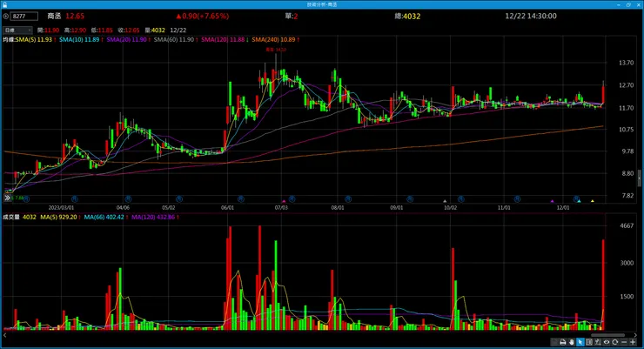Open the 日線 period dropdown
The height and width of the screenshot is (349, 644).
[x=17, y=30]
